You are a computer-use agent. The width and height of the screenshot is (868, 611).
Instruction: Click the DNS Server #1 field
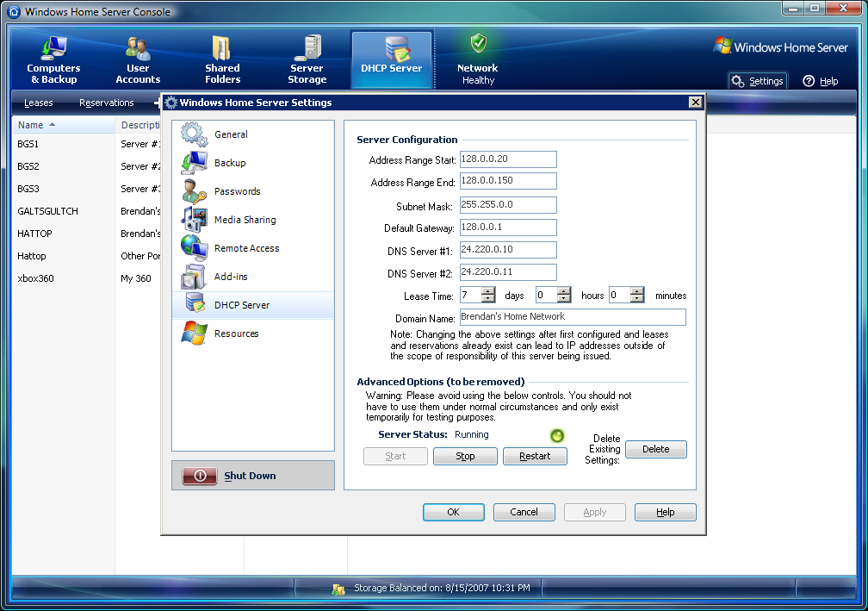[x=508, y=250]
